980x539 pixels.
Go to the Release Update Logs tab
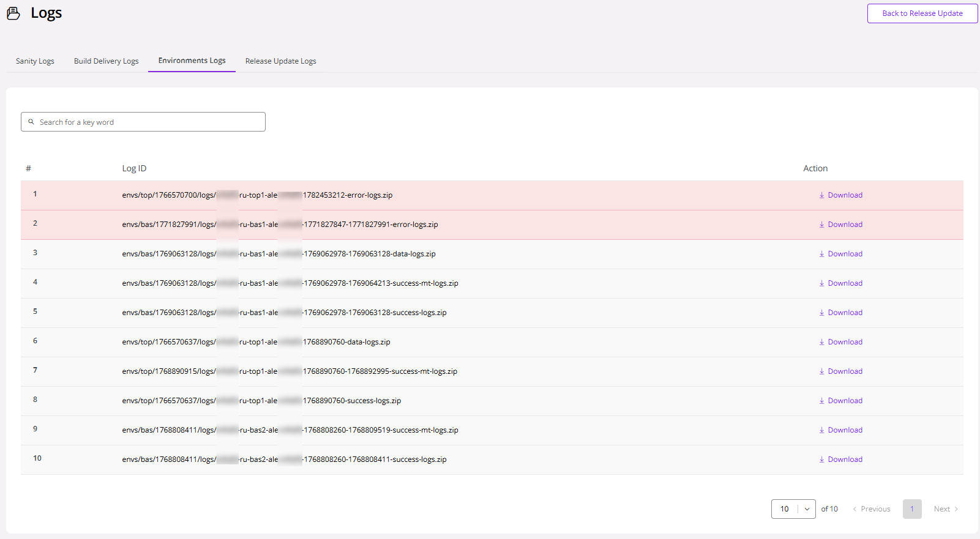click(281, 61)
